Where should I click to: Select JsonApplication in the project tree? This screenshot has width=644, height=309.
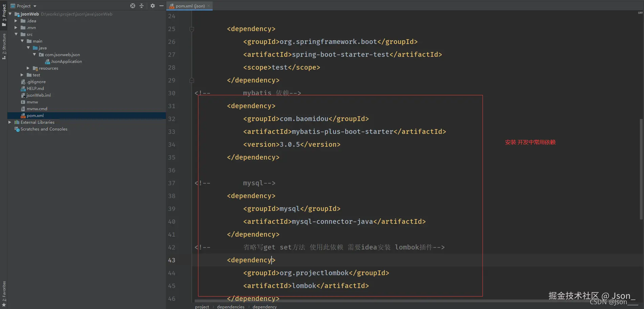[x=66, y=62]
